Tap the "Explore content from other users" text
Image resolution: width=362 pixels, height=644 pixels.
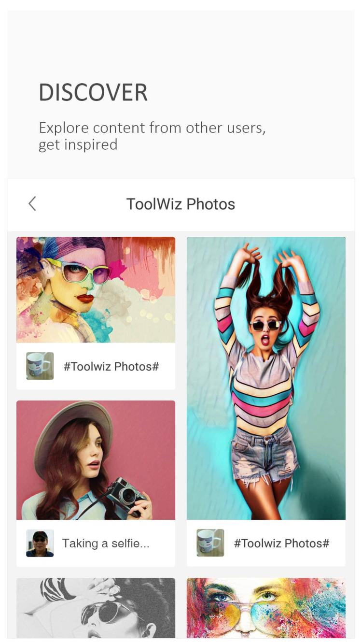pos(152,128)
